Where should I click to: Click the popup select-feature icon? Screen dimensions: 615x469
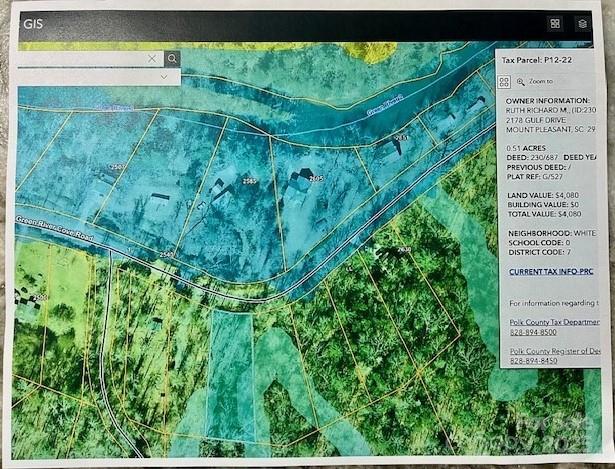pyautogui.click(x=505, y=82)
